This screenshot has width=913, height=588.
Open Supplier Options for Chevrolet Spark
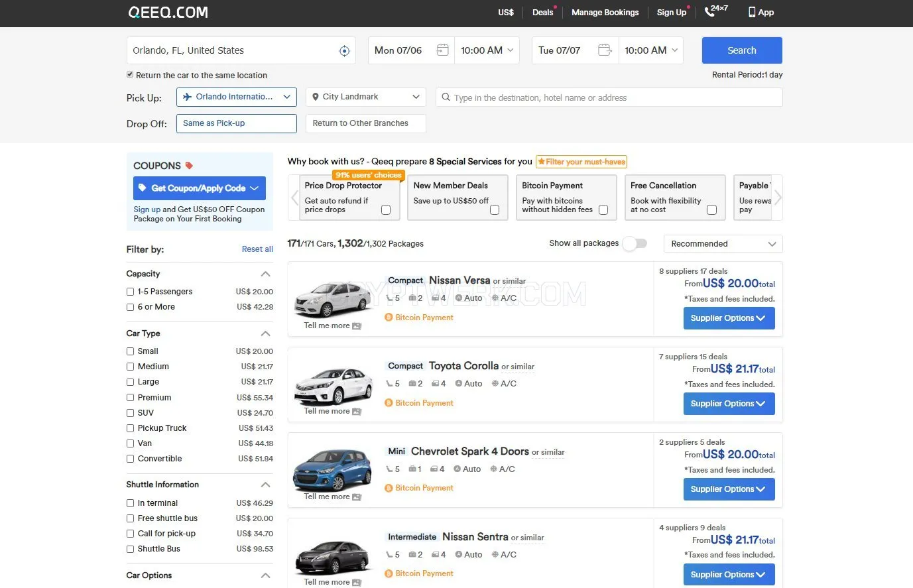pyautogui.click(x=729, y=489)
